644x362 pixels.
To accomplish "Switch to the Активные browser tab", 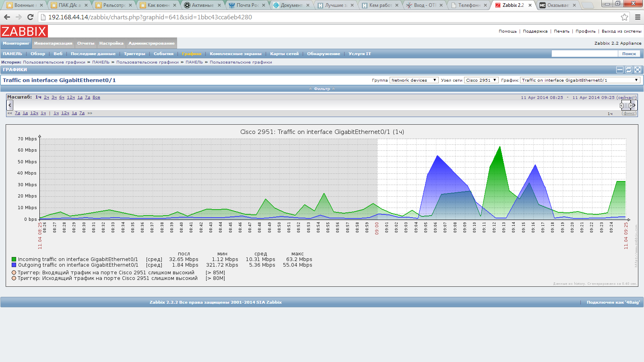I will coord(202,5).
